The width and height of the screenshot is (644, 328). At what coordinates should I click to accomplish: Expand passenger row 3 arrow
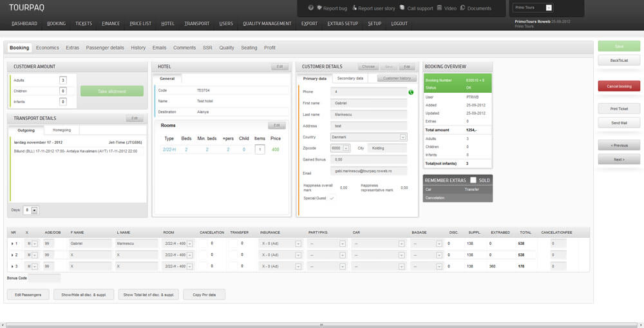click(12, 266)
